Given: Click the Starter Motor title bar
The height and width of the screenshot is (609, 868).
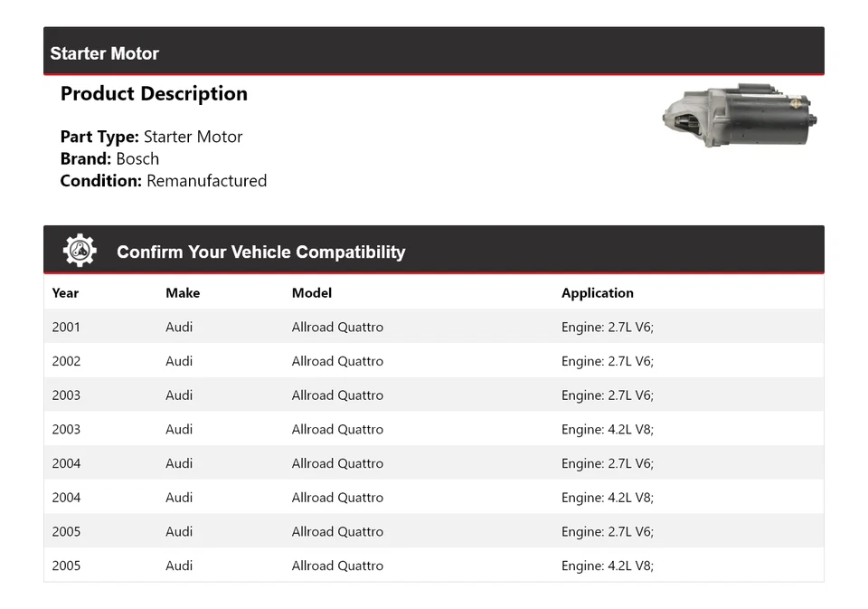Looking at the screenshot, I should pos(105,53).
